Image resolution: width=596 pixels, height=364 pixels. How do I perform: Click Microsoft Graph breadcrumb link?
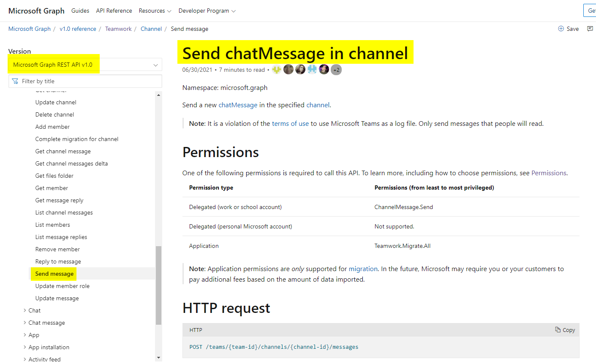[30, 29]
